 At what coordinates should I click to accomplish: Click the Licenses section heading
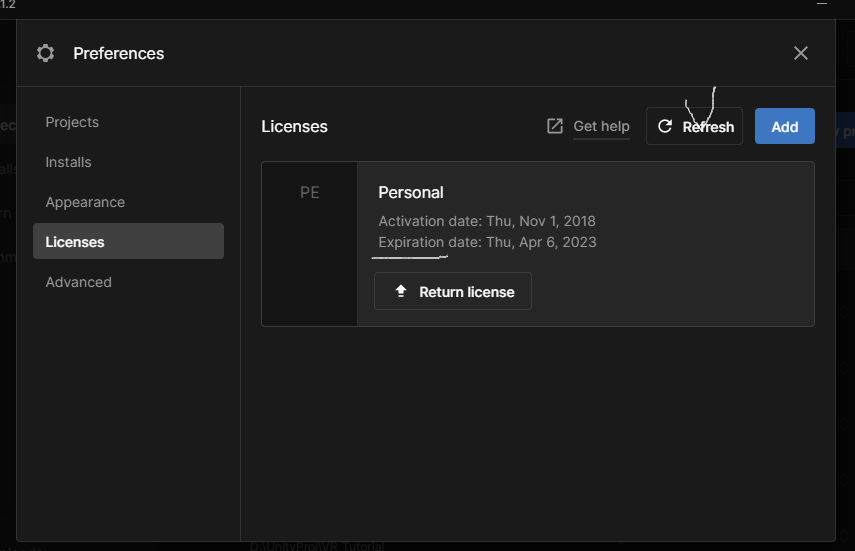[294, 127]
